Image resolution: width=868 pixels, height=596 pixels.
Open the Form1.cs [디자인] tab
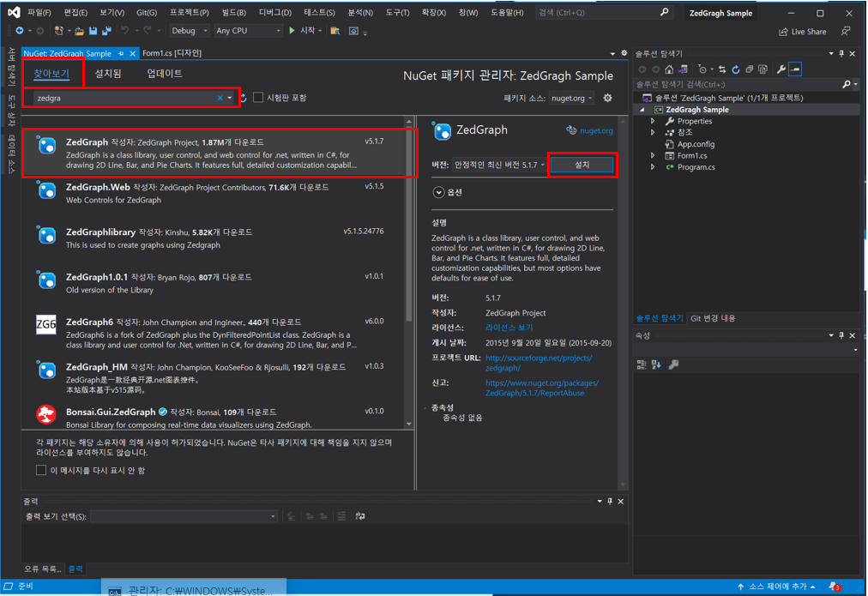pyautogui.click(x=172, y=53)
